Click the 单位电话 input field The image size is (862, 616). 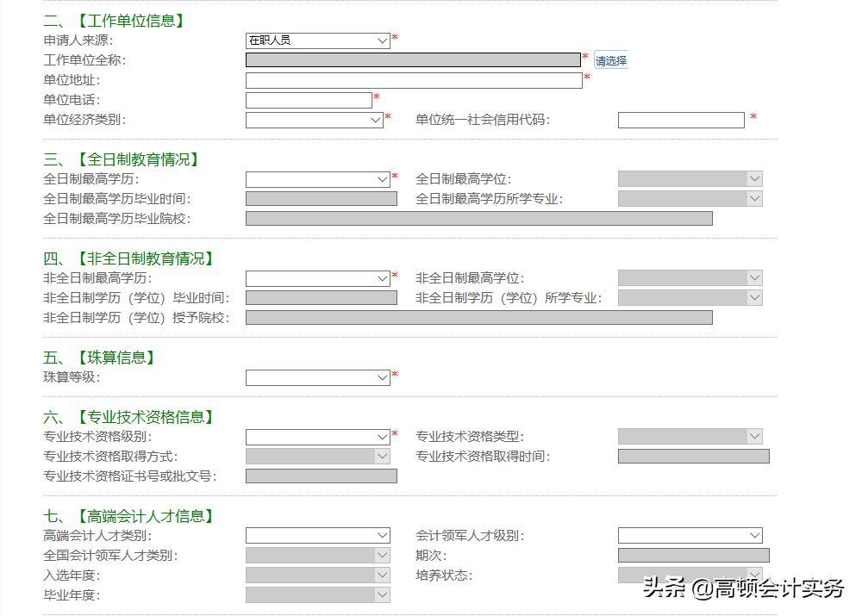(308, 100)
